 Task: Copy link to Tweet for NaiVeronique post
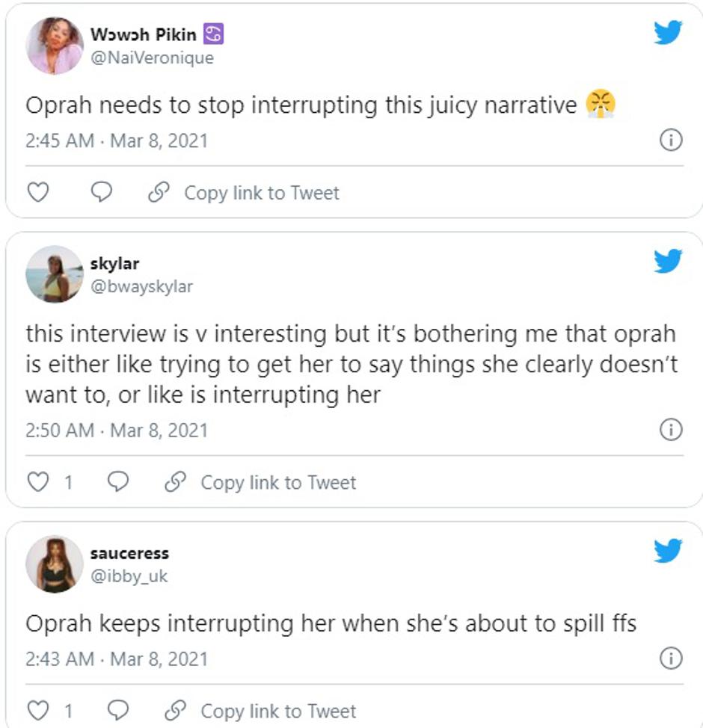pyautogui.click(x=244, y=193)
